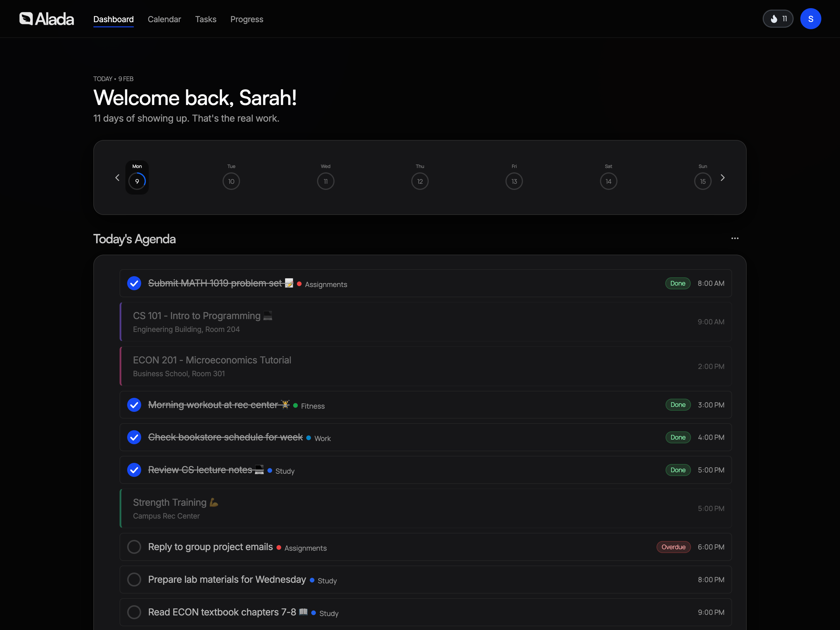Select Friday the 13th in date strip

[514, 181]
